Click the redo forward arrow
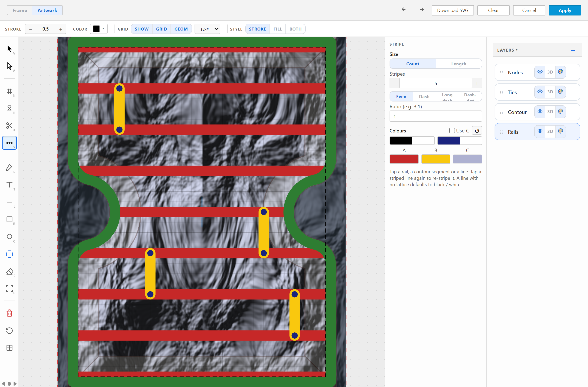The height and width of the screenshot is (387, 588). [x=422, y=9]
